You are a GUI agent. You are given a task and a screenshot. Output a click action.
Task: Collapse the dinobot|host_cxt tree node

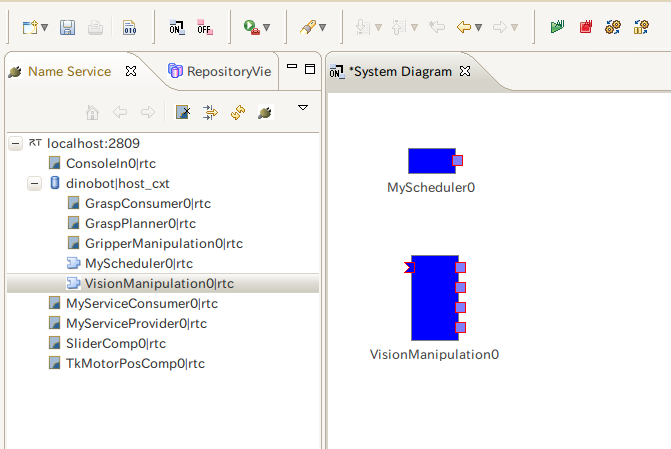[x=35, y=184]
